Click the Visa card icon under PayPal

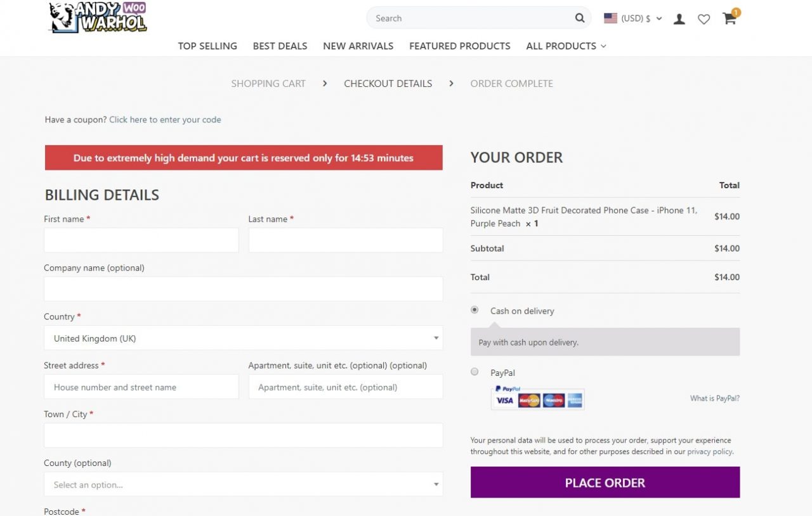tap(504, 401)
